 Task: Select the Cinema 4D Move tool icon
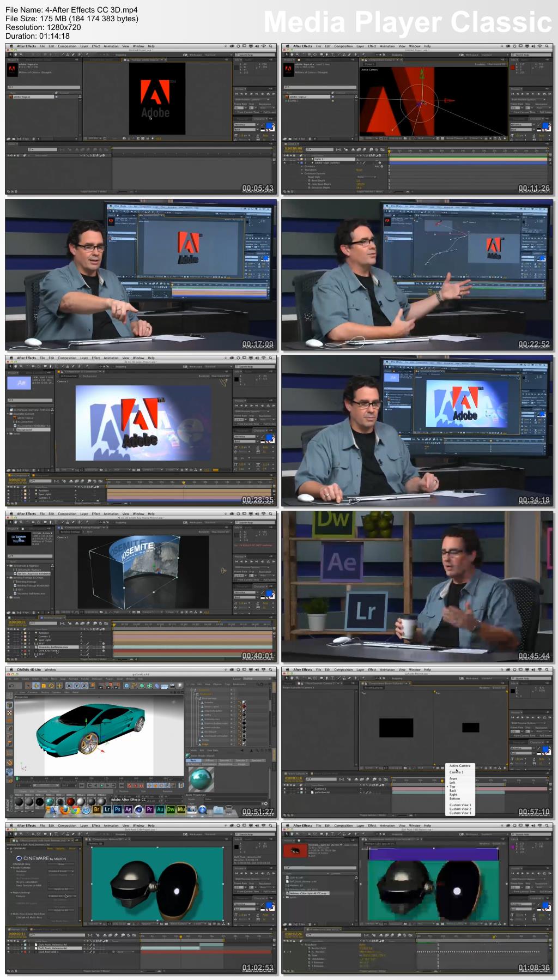click(36, 686)
